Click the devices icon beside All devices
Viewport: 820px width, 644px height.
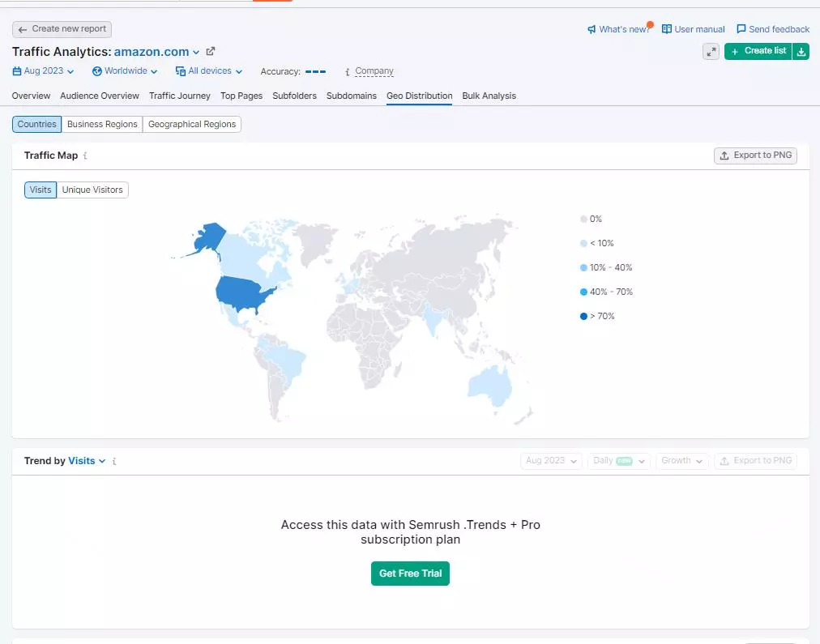(181, 71)
